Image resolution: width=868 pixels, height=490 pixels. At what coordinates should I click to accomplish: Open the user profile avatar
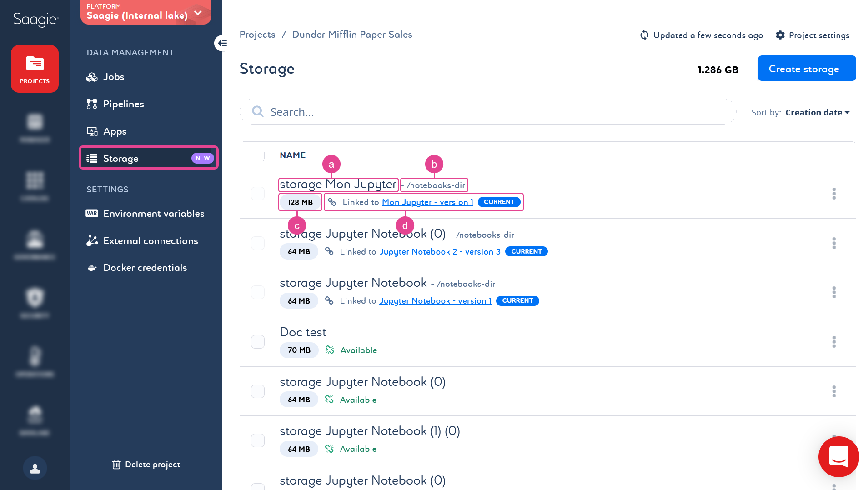click(35, 468)
